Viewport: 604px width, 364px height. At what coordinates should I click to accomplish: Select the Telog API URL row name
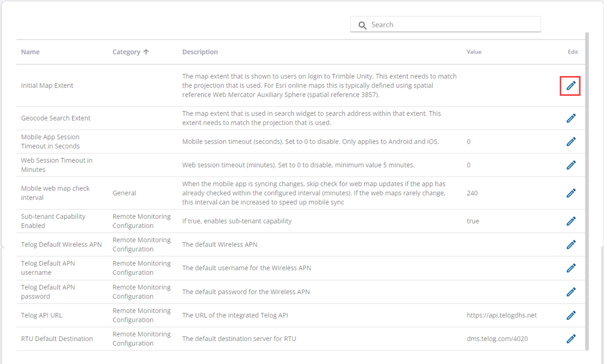(42, 315)
